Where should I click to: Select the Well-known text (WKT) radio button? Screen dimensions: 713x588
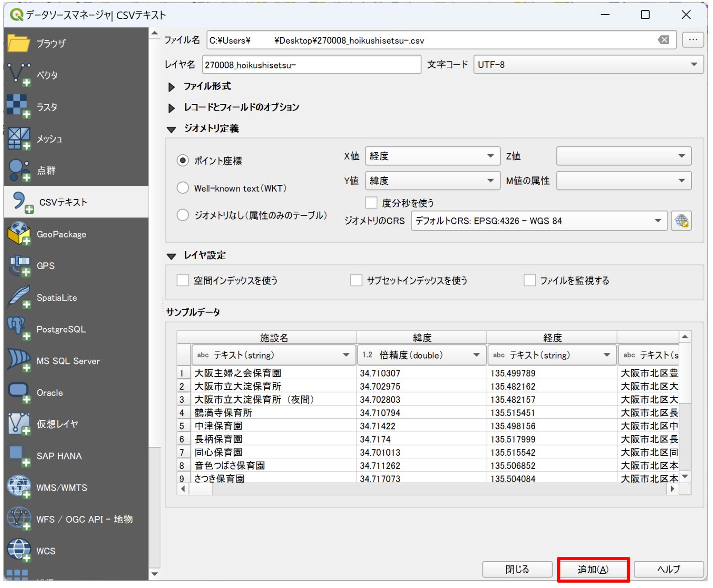click(183, 188)
